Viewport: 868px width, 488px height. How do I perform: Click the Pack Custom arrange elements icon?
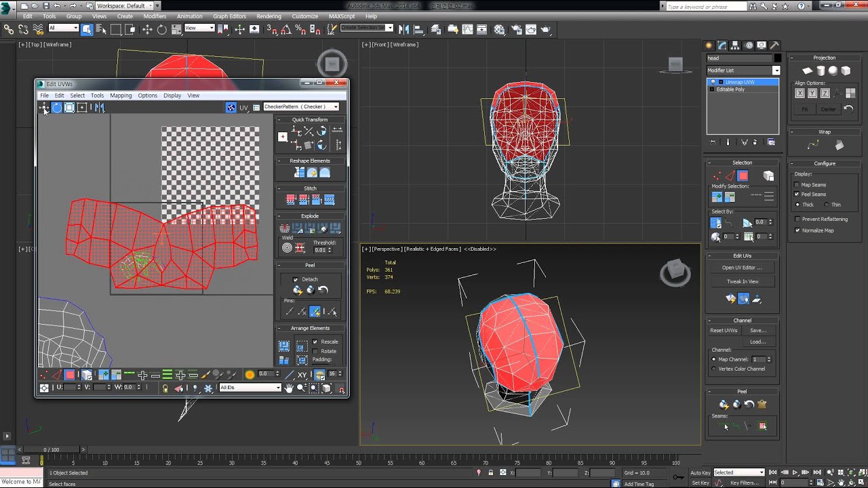pos(284,346)
